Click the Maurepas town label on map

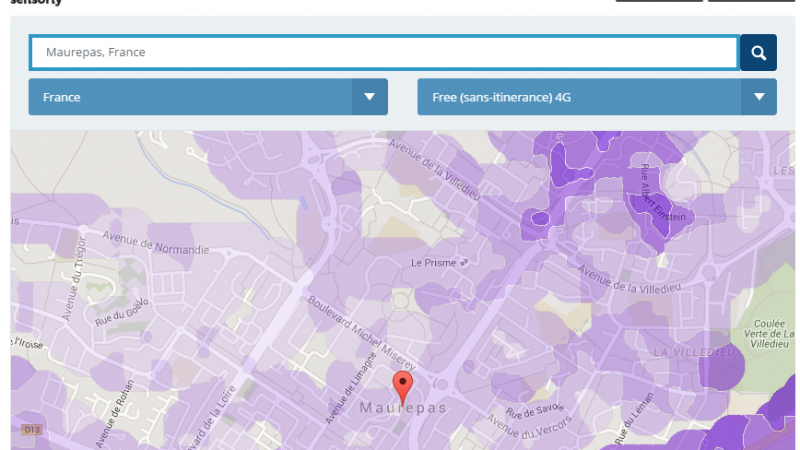point(404,410)
